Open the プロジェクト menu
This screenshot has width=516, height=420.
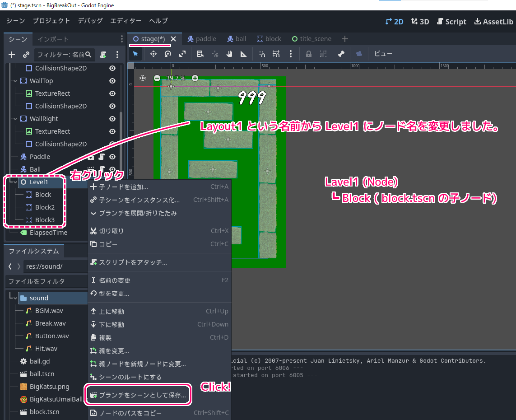coord(51,21)
